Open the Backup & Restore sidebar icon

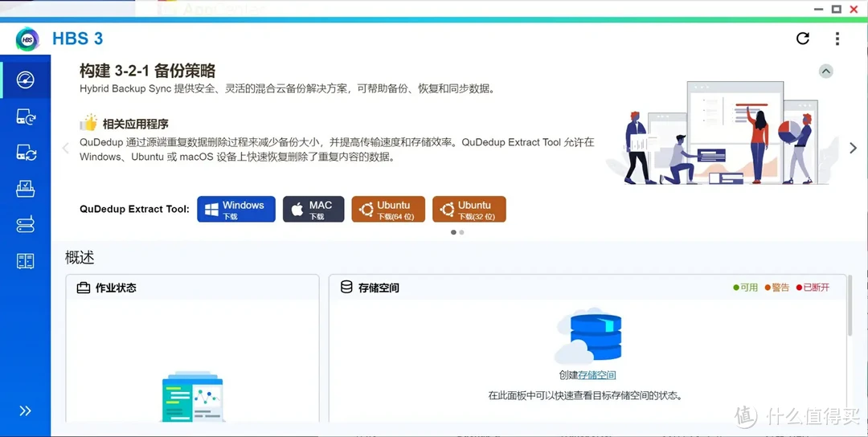click(26, 116)
